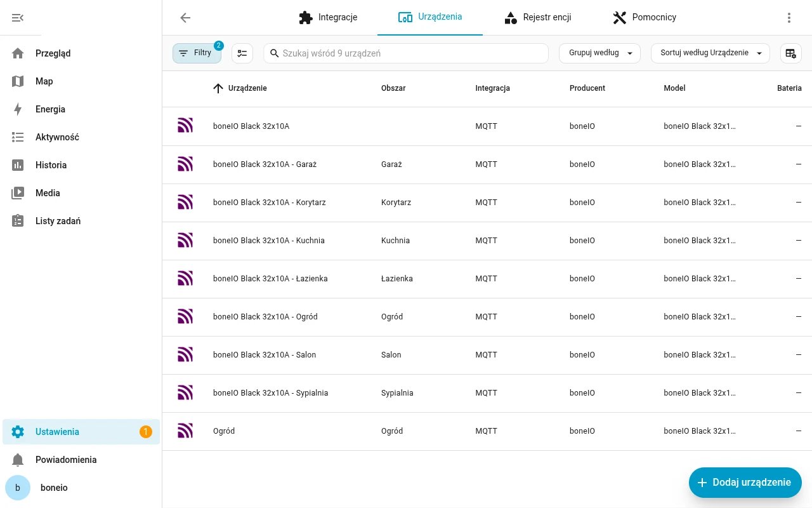Image resolution: width=812 pixels, height=508 pixels.
Task: Click the icon of the device named Ogród
Action: coord(185,431)
